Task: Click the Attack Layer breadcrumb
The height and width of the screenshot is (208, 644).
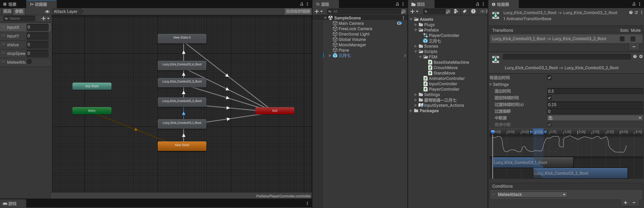Action: (66, 11)
